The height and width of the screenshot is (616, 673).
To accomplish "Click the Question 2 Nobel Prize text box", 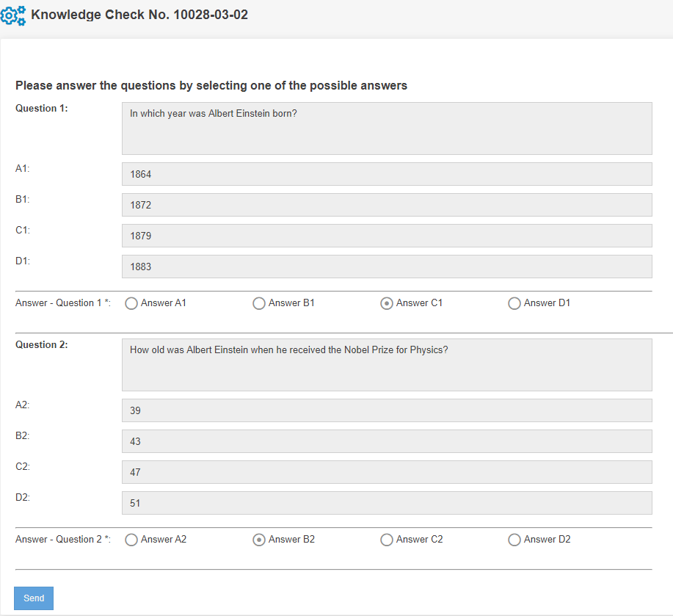I will point(387,365).
